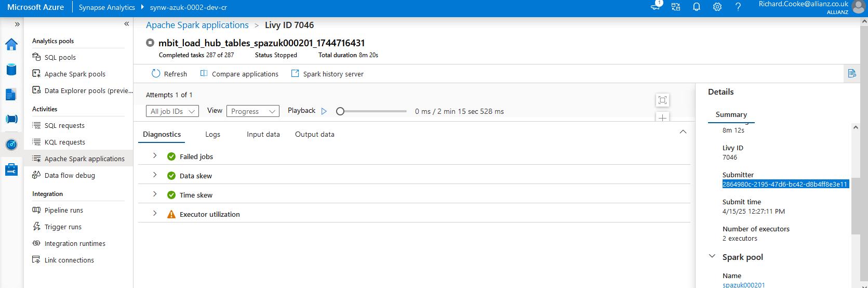Collapse the monitor side menu
The image size is (868, 288).
click(x=126, y=24)
